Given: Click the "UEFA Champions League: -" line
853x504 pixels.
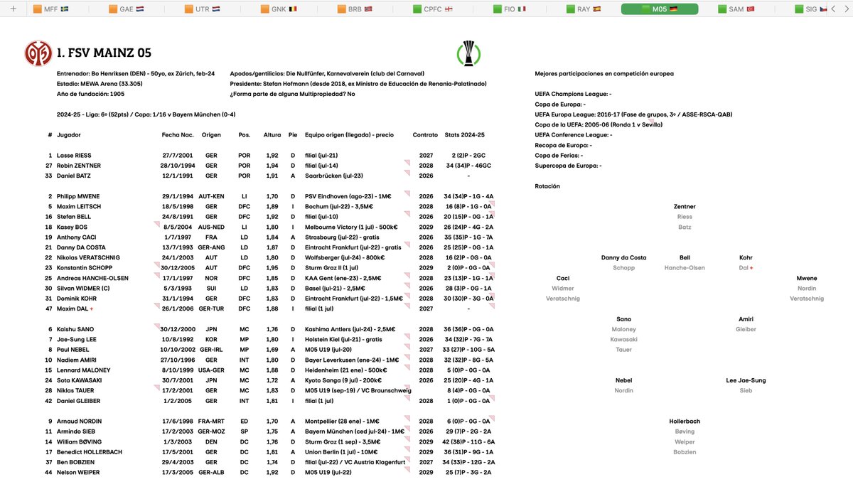Looking at the screenshot, I should click(x=573, y=94).
